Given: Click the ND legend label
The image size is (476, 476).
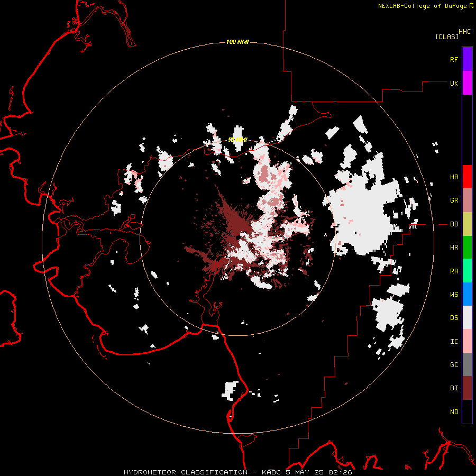Looking at the screenshot, I should pyautogui.click(x=454, y=411).
